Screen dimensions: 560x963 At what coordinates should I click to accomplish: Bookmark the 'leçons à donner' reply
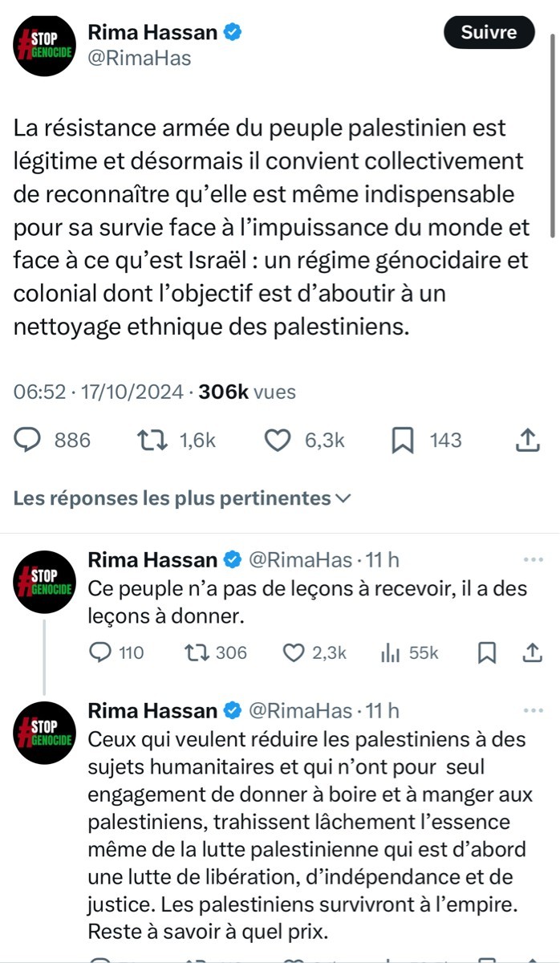click(486, 653)
